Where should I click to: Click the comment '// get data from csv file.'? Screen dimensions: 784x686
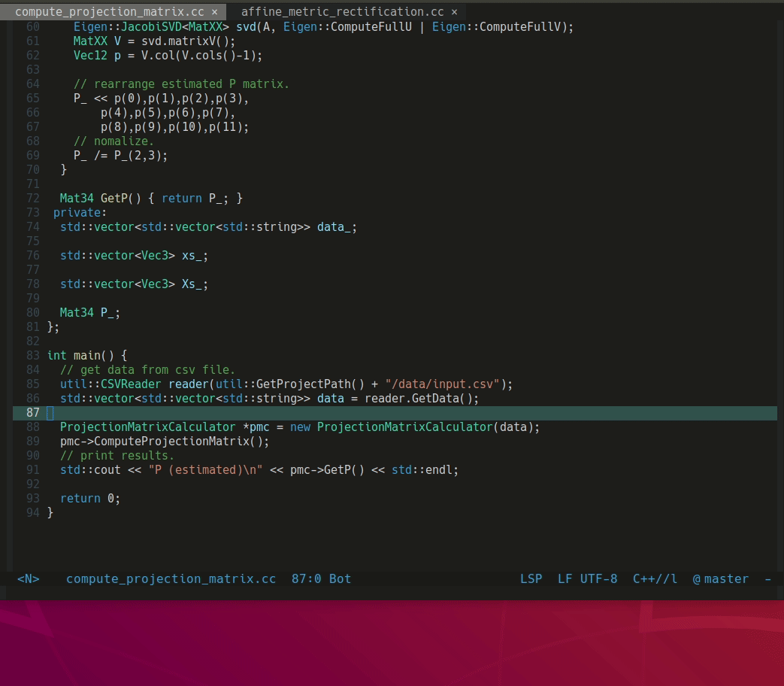point(147,370)
